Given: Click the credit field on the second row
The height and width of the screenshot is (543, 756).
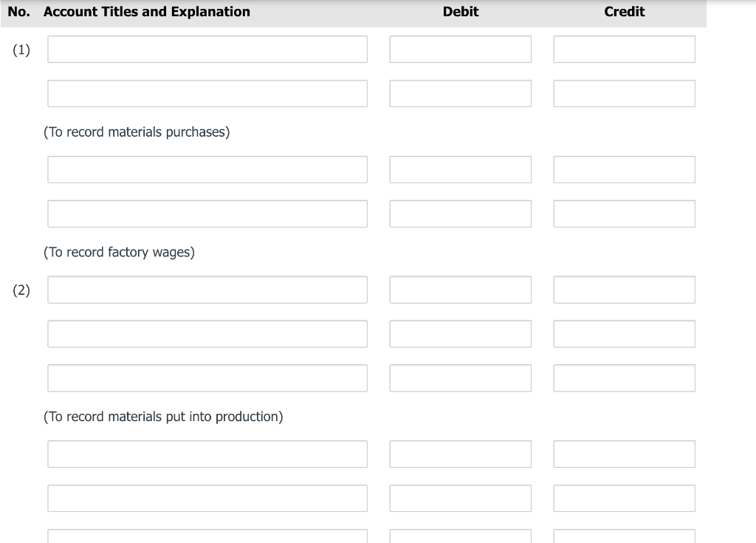Looking at the screenshot, I should point(624,93).
